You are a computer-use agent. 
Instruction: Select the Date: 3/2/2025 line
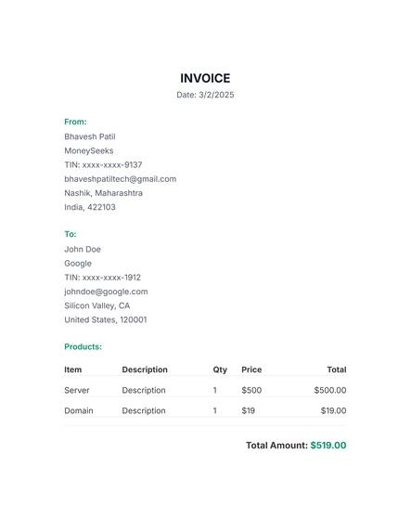click(205, 95)
